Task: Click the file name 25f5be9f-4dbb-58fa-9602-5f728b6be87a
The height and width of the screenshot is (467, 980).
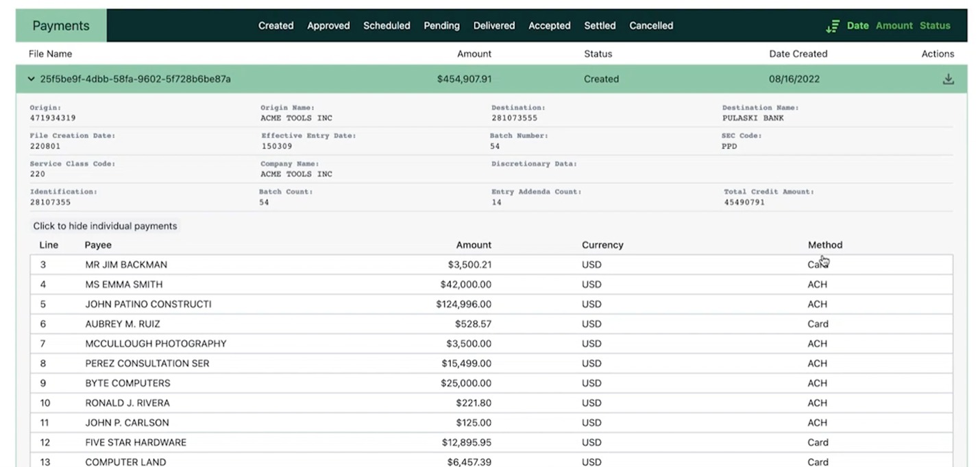Action: 135,79
